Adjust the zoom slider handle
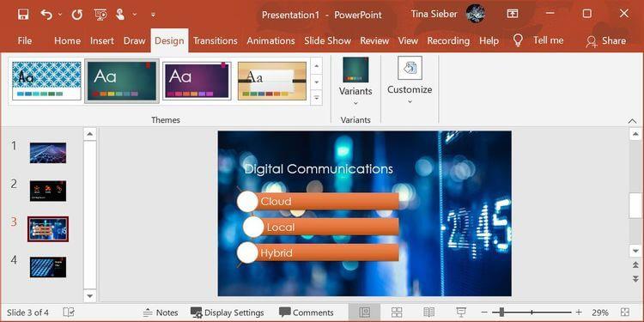 click(501, 313)
